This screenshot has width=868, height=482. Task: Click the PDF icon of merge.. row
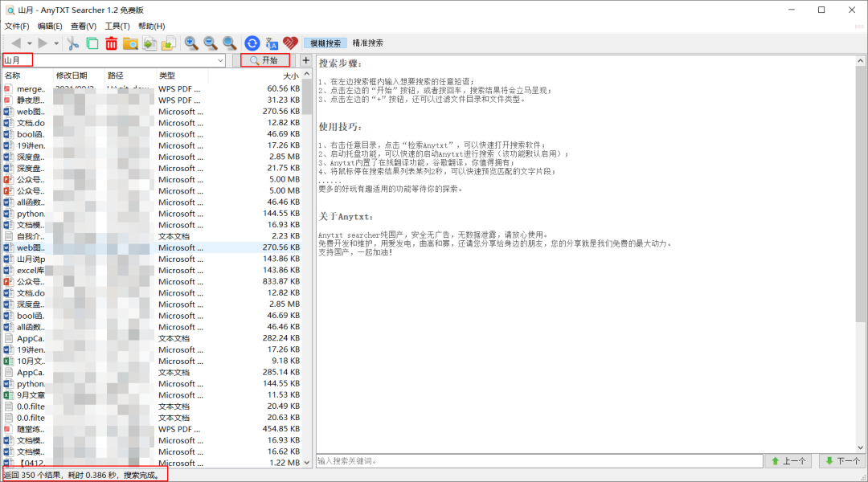[x=8, y=88]
